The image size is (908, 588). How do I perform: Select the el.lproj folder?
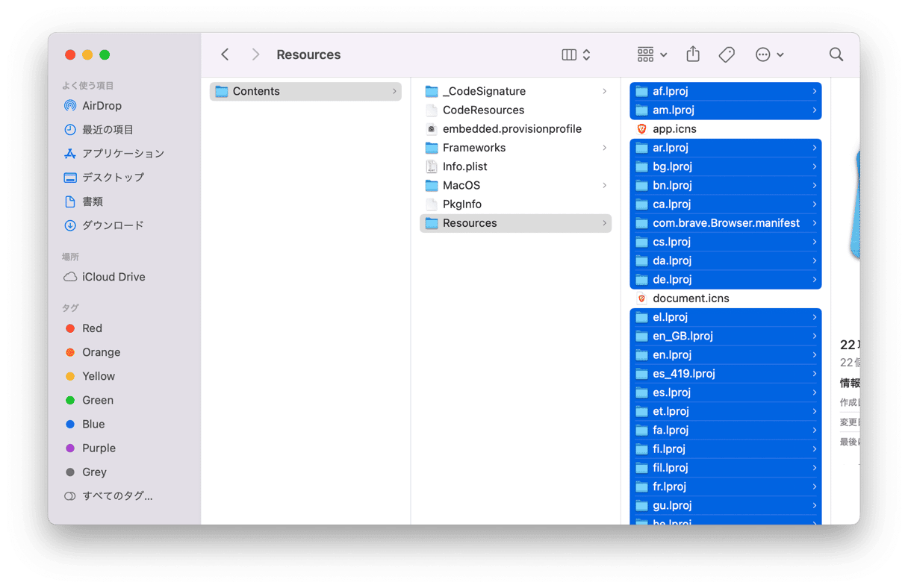726,317
